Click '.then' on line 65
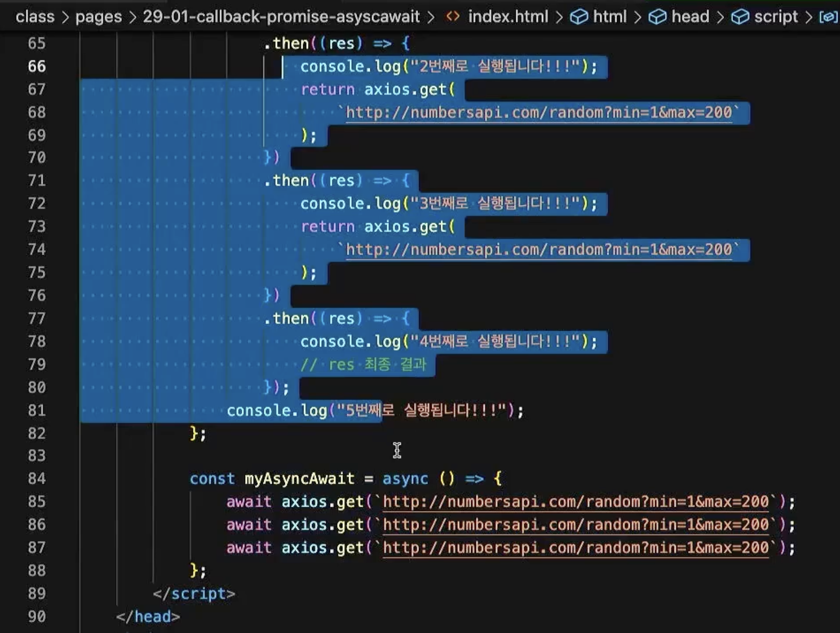The image size is (840, 633). 286,44
